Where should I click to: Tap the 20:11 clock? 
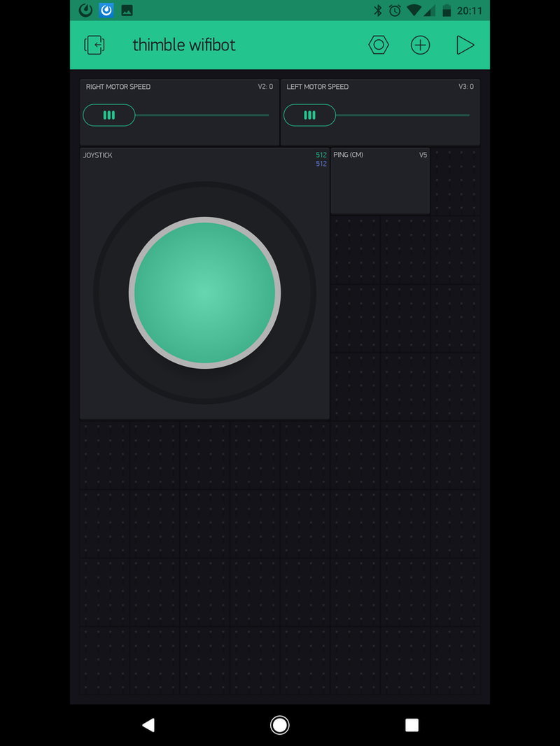[x=470, y=10]
